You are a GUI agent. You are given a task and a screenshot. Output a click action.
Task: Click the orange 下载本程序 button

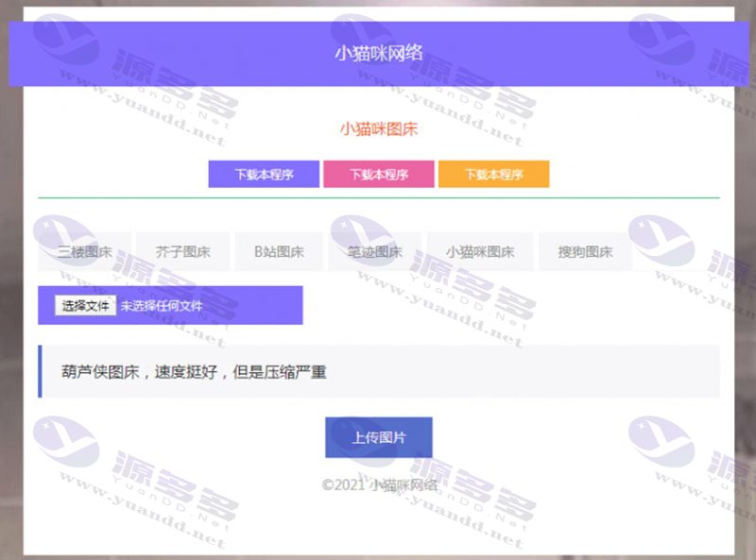[x=493, y=174]
